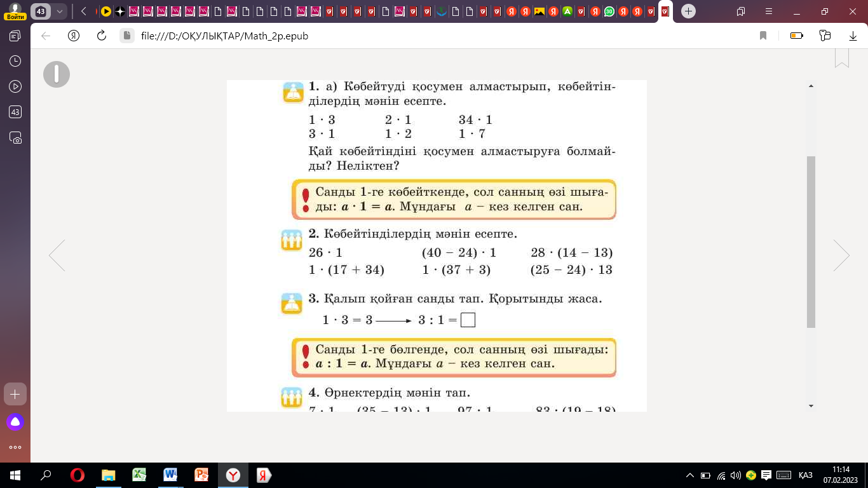868x488 pixels.
Task: Switch to PowerPoint on the taskbar
Action: click(x=201, y=475)
